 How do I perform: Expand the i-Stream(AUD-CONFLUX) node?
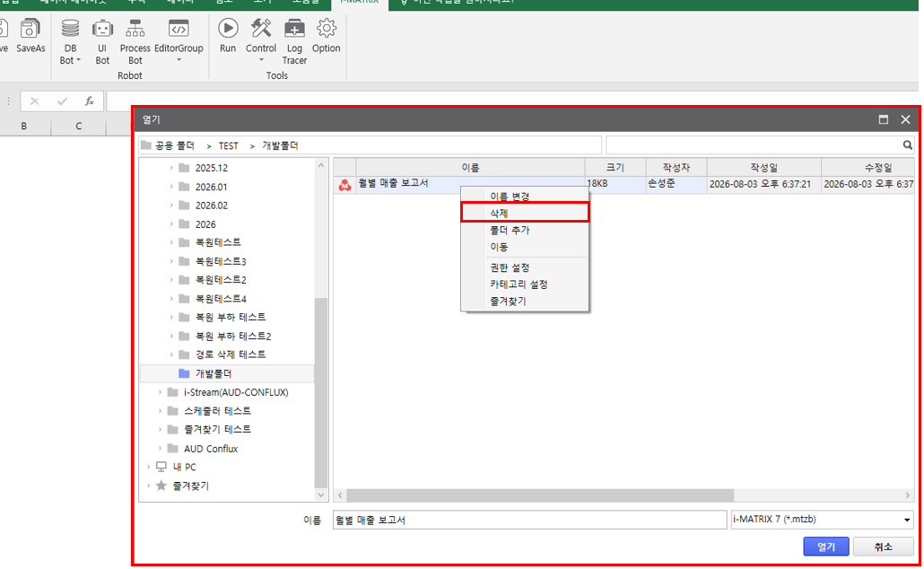pos(160,392)
